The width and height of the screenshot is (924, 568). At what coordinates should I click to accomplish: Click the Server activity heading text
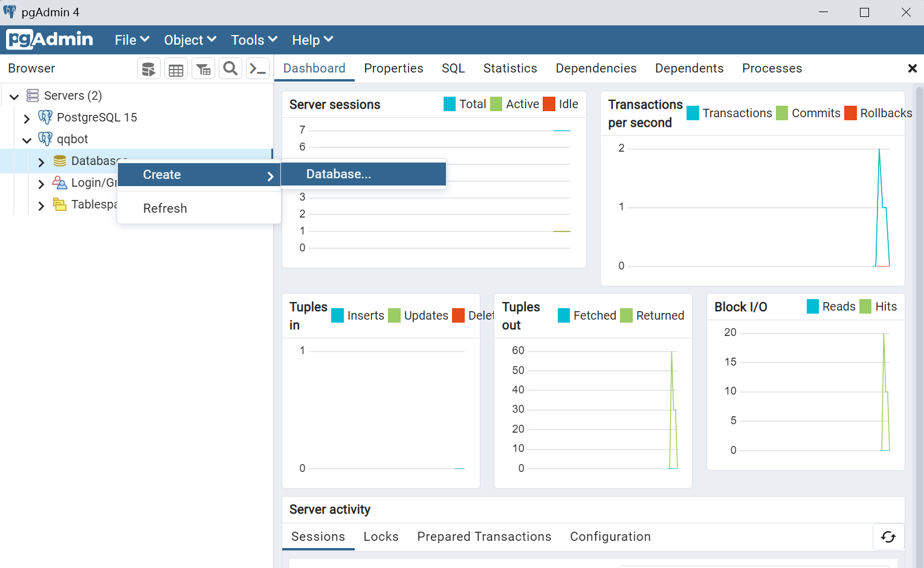[x=330, y=509]
